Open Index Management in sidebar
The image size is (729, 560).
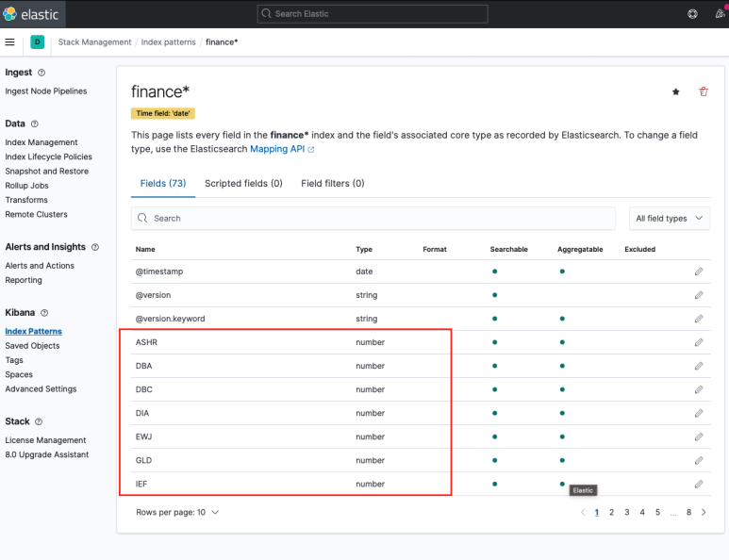click(x=41, y=142)
